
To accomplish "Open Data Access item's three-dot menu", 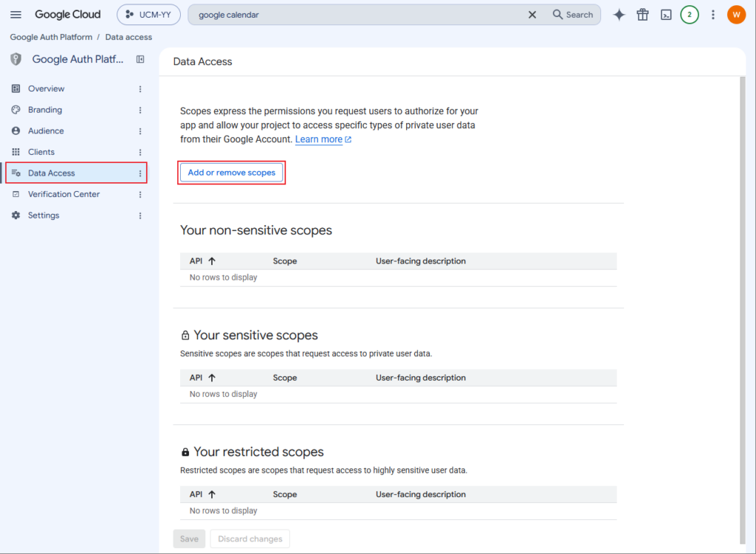I will [140, 173].
